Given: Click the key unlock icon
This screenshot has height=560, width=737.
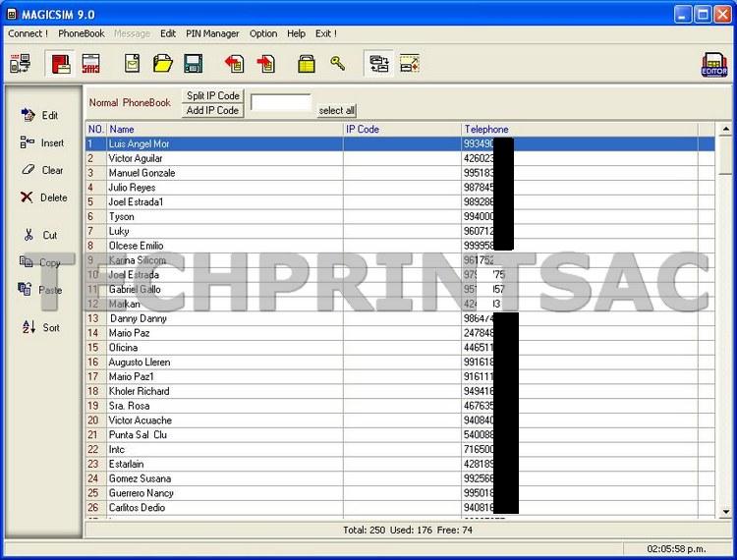Looking at the screenshot, I should [337, 63].
